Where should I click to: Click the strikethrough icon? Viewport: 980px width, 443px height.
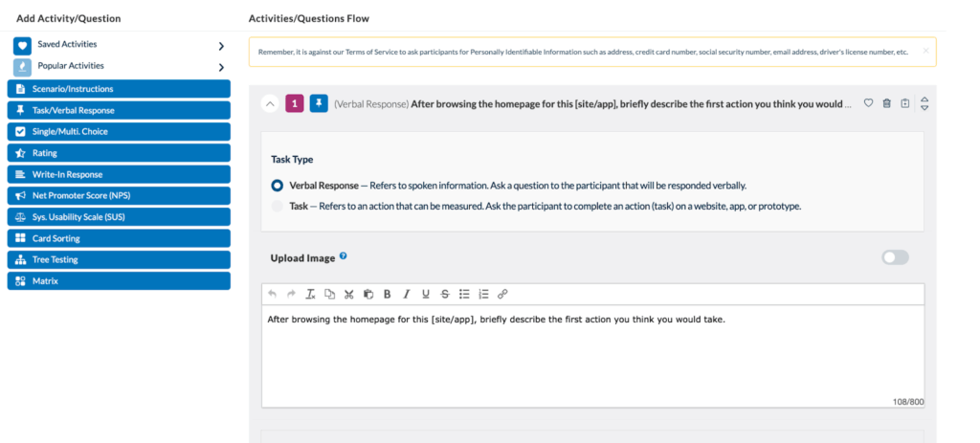444,294
